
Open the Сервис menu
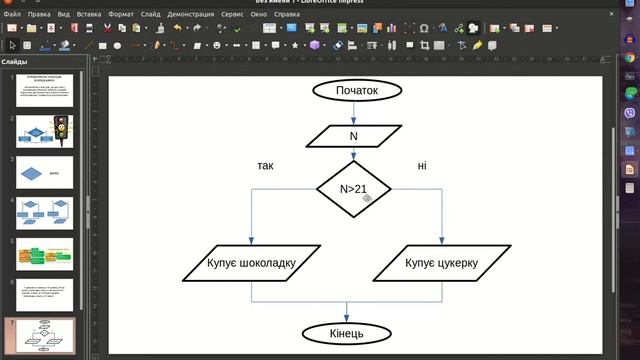tap(232, 14)
